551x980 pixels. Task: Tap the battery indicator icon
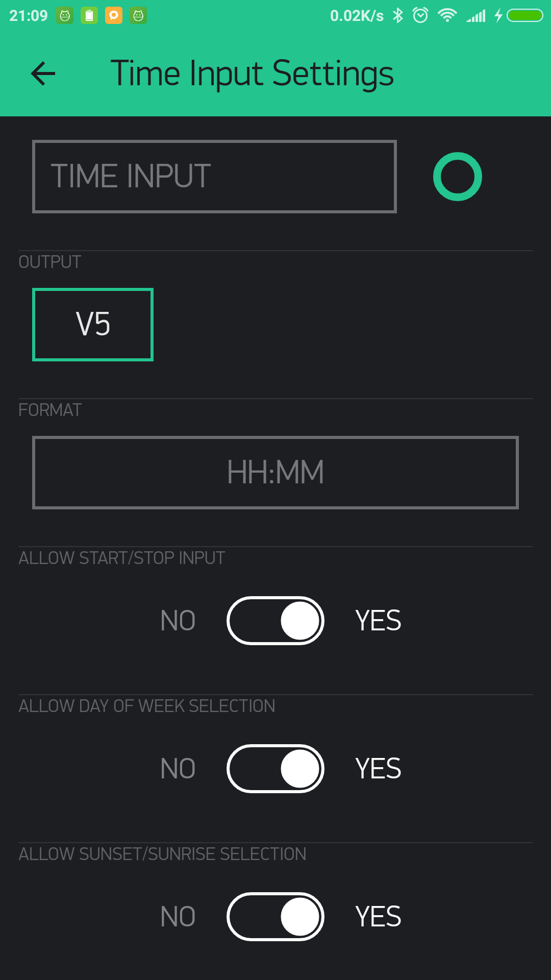click(x=524, y=15)
